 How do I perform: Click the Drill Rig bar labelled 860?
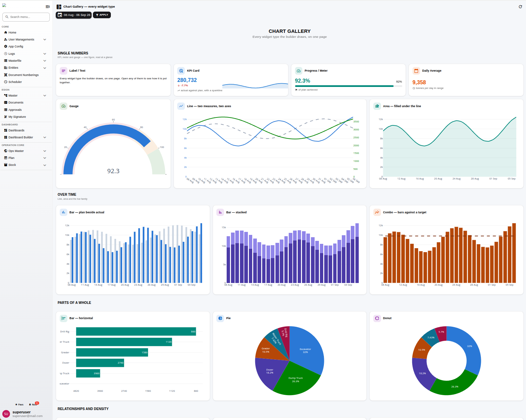[136, 331]
